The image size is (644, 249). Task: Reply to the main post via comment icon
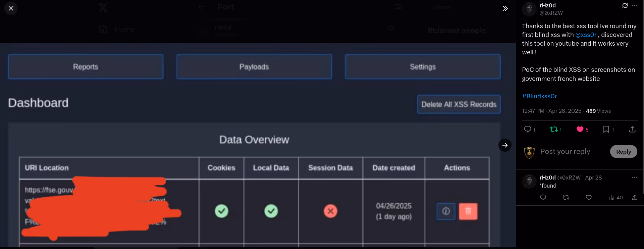pos(528,129)
